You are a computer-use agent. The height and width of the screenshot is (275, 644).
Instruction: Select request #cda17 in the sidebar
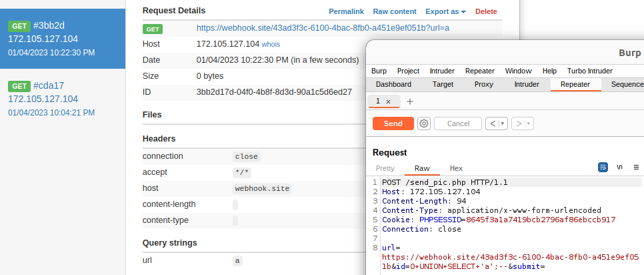pyautogui.click(x=63, y=99)
